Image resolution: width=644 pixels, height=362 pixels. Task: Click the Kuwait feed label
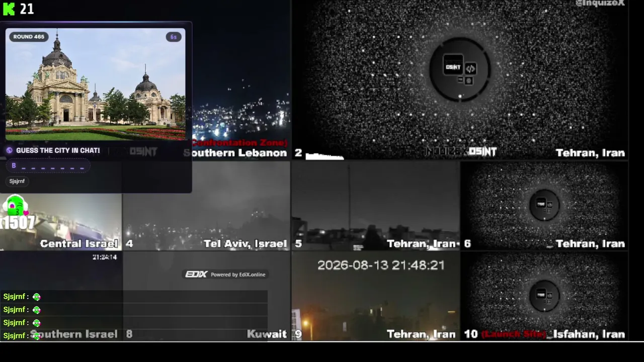coord(267,334)
